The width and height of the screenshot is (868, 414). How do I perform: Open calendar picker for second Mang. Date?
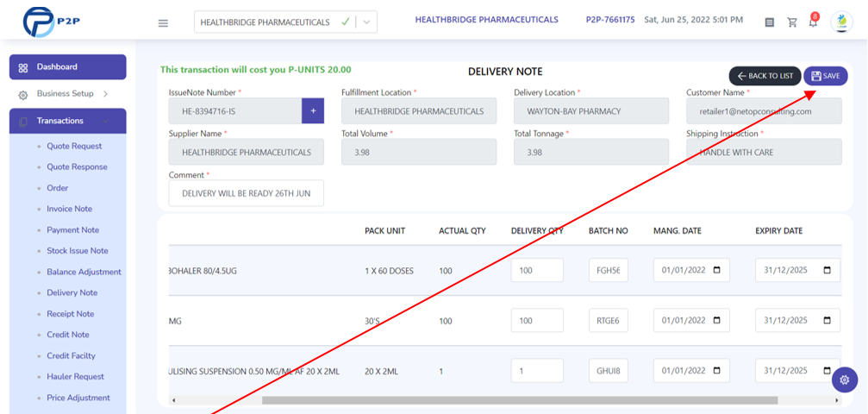[717, 320]
